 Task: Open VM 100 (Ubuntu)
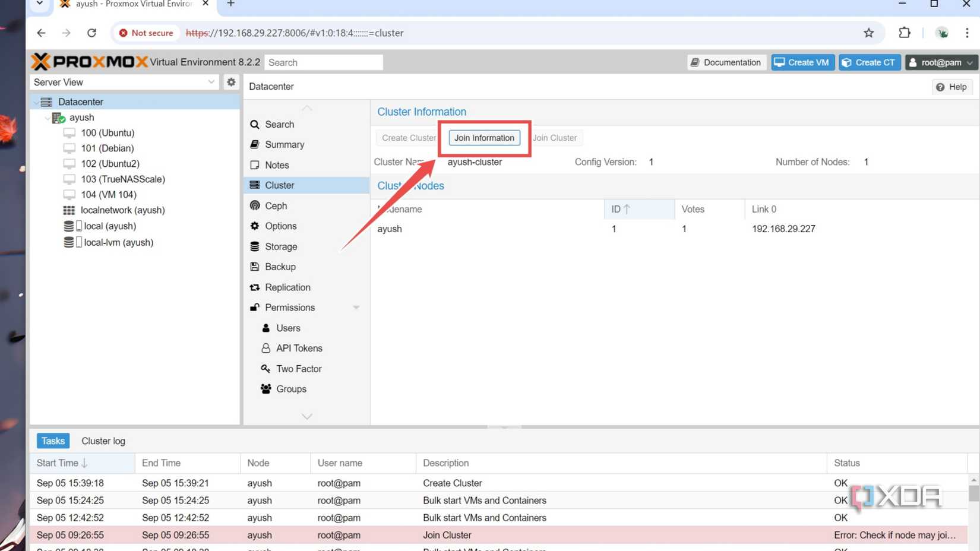[108, 133]
